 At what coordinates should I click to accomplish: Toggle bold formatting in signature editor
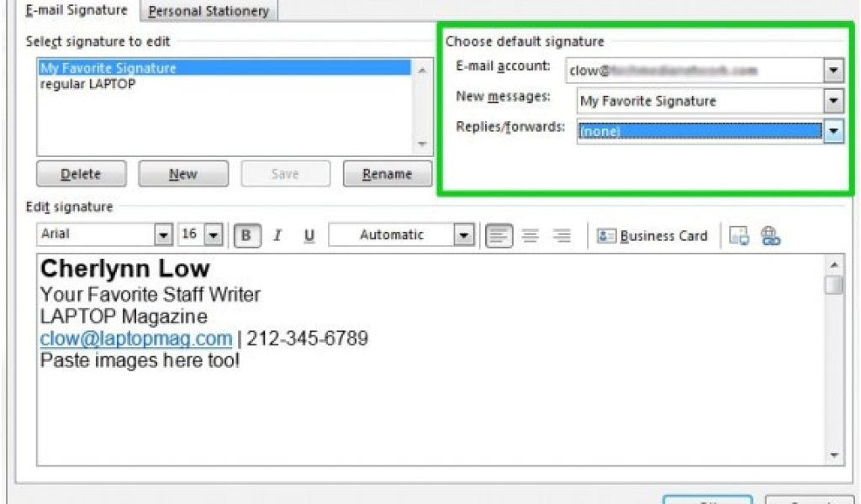coord(246,234)
